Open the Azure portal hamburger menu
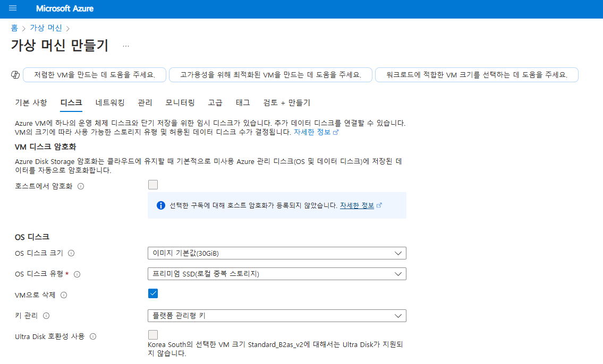The image size is (603, 364). click(x=13, y=8)
